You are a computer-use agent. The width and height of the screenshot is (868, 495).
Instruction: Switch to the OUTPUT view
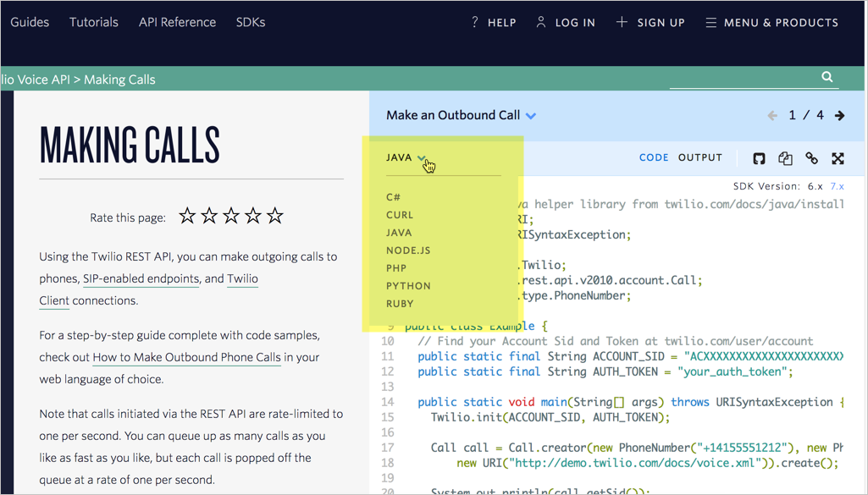(x=699, y=157)
